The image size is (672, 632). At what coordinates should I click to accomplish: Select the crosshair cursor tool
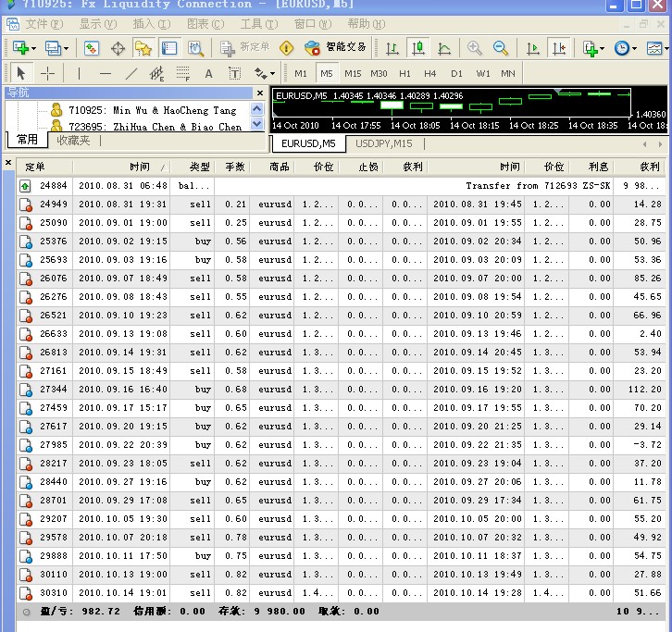(47, 74)
